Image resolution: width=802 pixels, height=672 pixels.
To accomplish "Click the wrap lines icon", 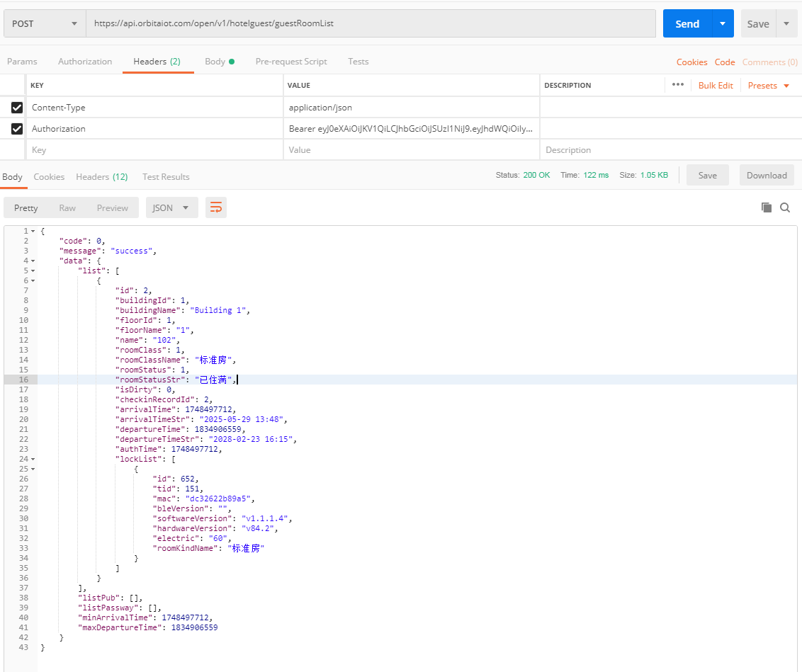I will point(216,207).
